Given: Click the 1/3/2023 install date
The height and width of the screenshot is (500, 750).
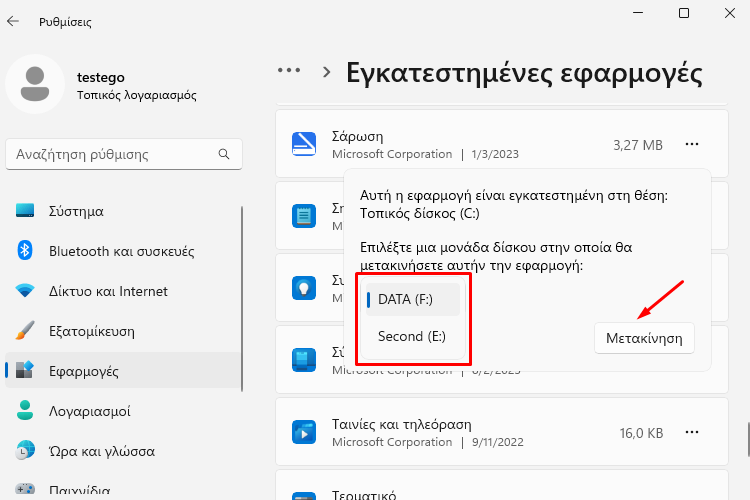Looking at the screenshot, I should [495, 154].
